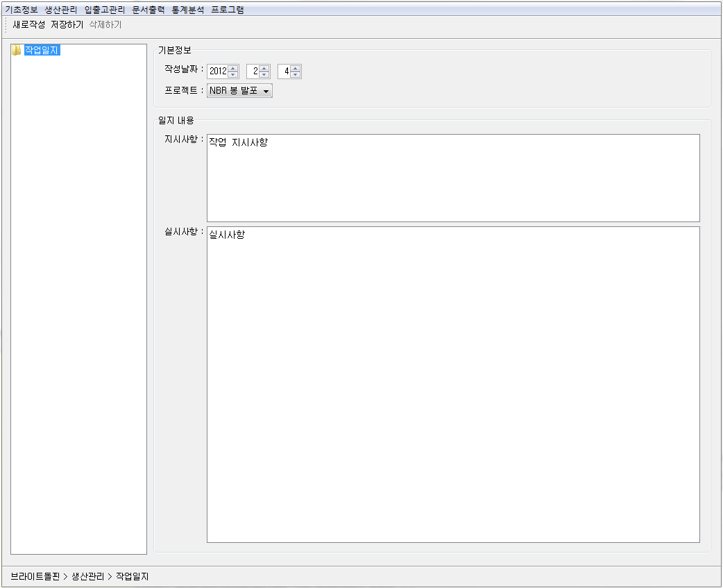
Task: Open the 프로젝트 dropdown list
Action: pyautogui.click(x=266, y=91)
